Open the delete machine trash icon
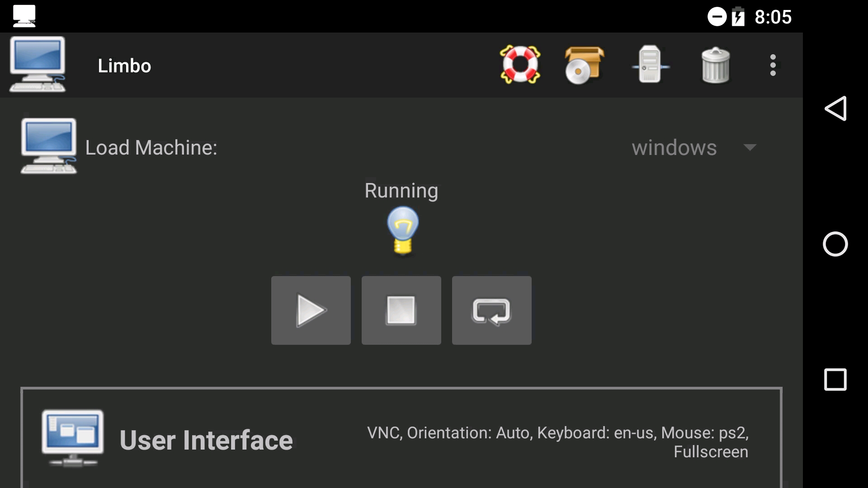This screenshot has width=868, height=488. tap(716, 65)
